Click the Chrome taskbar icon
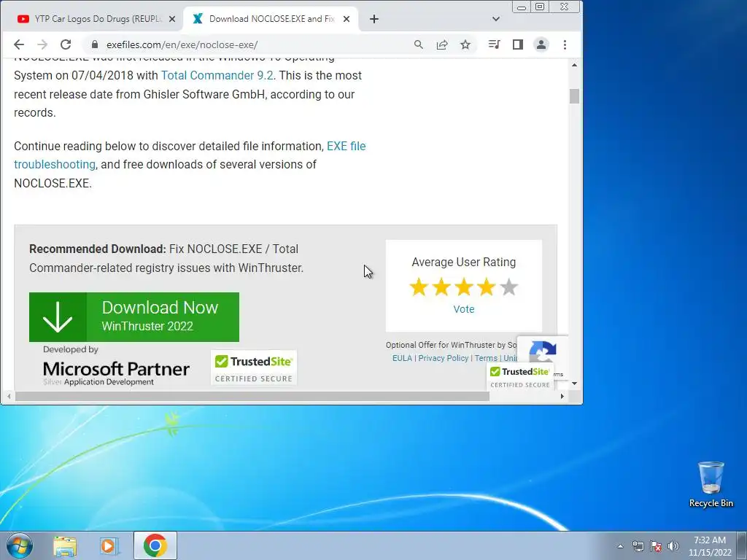747x560 pixels. [155, 545]
